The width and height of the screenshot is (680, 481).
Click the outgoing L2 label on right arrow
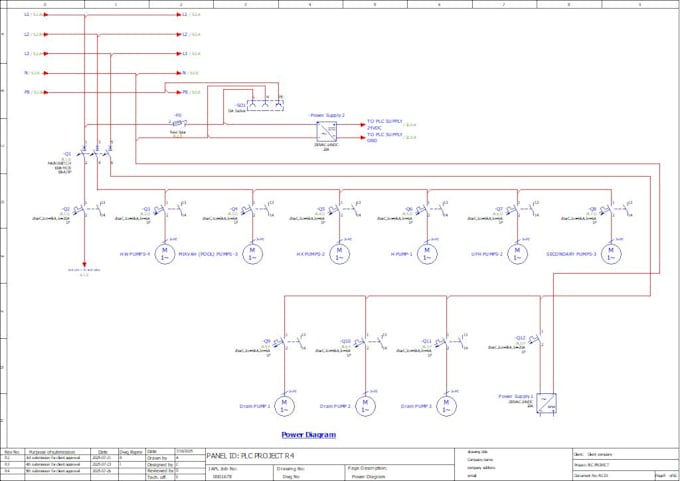point(185,34)
